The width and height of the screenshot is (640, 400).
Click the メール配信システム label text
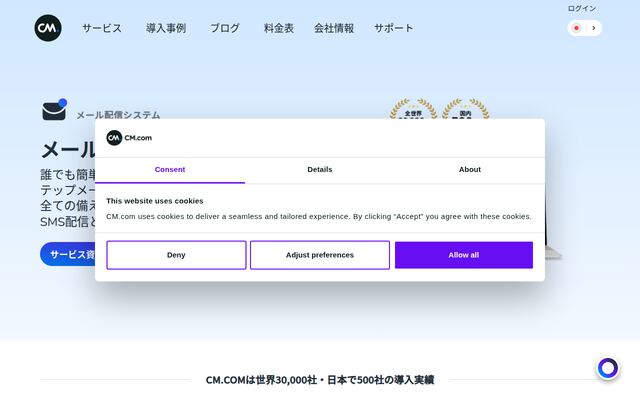coord(118,115)
